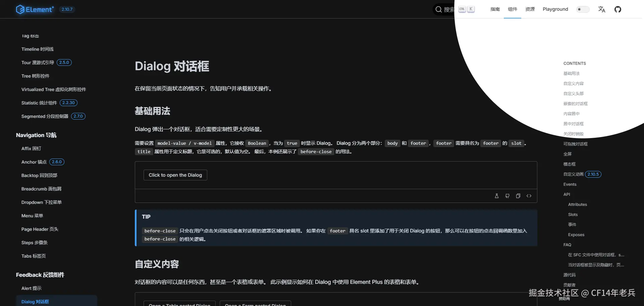Image resolution: width=644 pixels, height=306 pixels.
Task: Go to Tour 漫游式引导 in sidebar
Action: point(38,62)
